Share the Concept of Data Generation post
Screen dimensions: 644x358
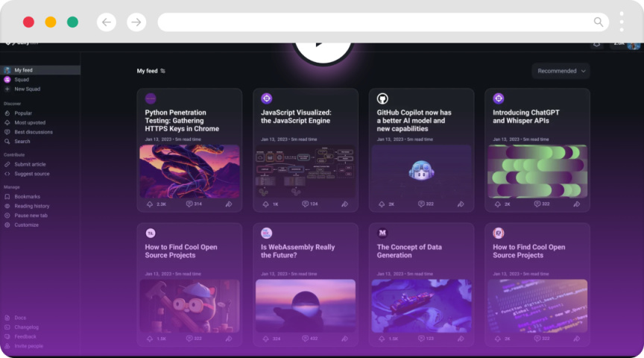click(x=461, y=339)
